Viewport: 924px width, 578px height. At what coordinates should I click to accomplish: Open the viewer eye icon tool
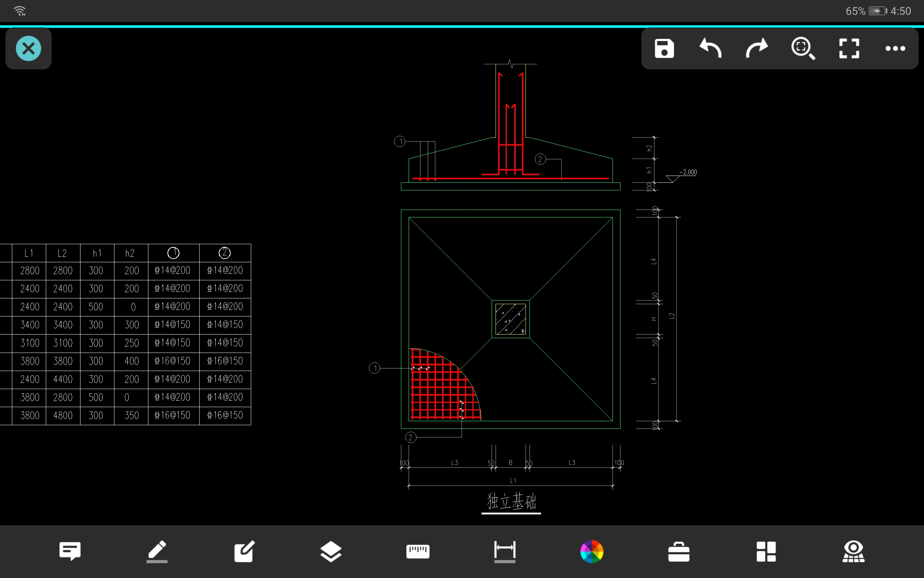[x=853, y=551]
